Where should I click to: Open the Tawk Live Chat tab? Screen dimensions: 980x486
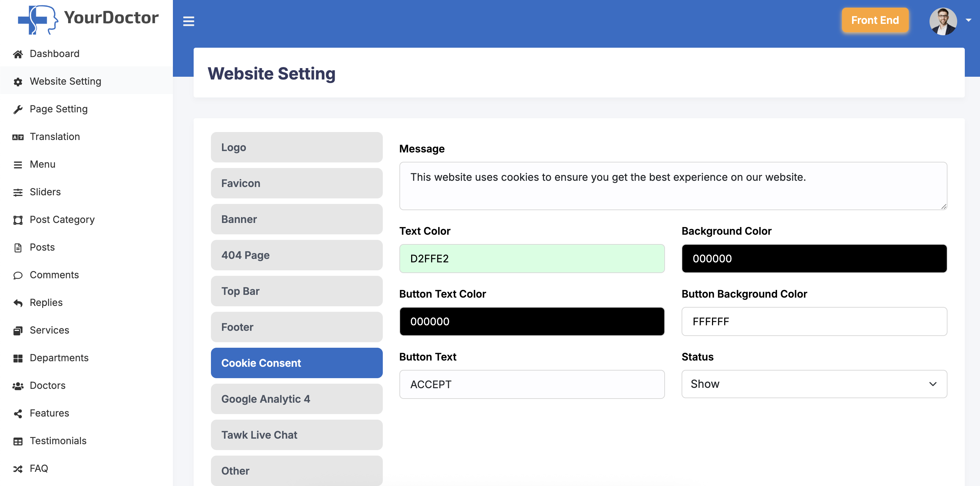(297, 434)
